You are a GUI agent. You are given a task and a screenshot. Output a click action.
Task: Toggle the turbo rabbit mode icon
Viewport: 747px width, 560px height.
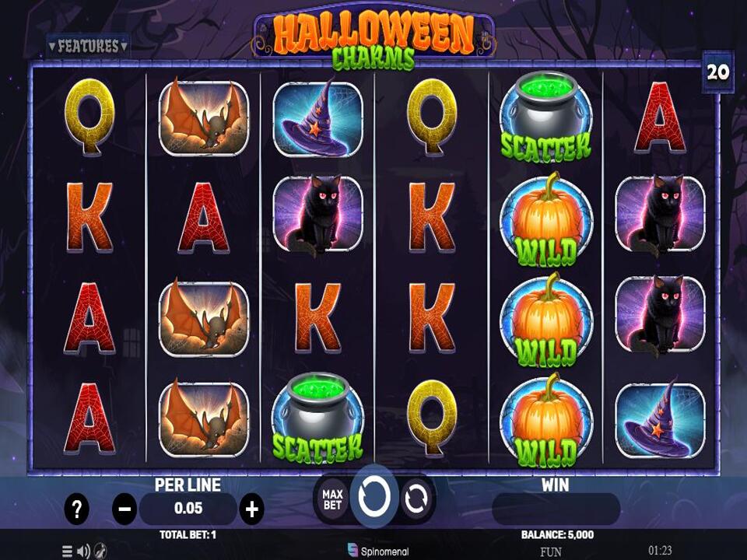point(100,551)
